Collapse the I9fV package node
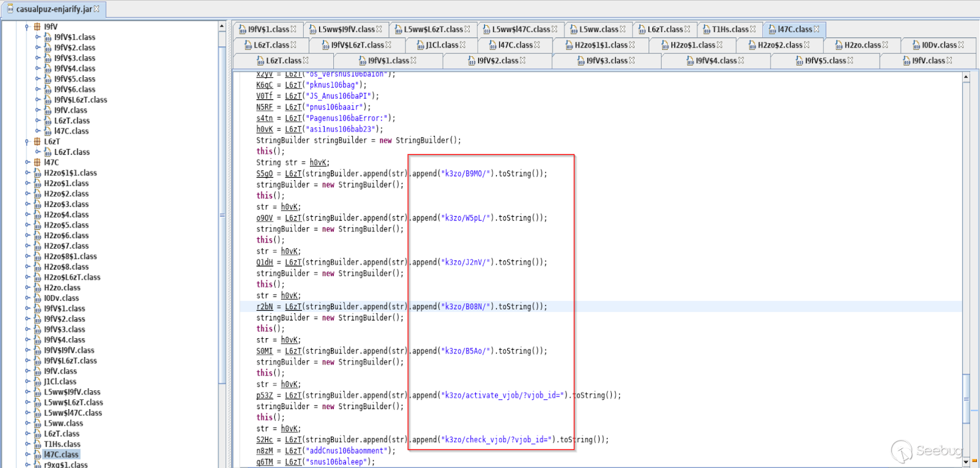The width and height of the screenshot is (980, 468). [x=27, y=27]
